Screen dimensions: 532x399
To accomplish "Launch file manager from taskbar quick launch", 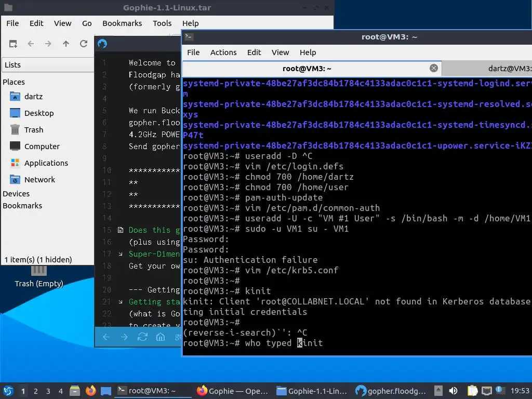I will tap(75, 391).
